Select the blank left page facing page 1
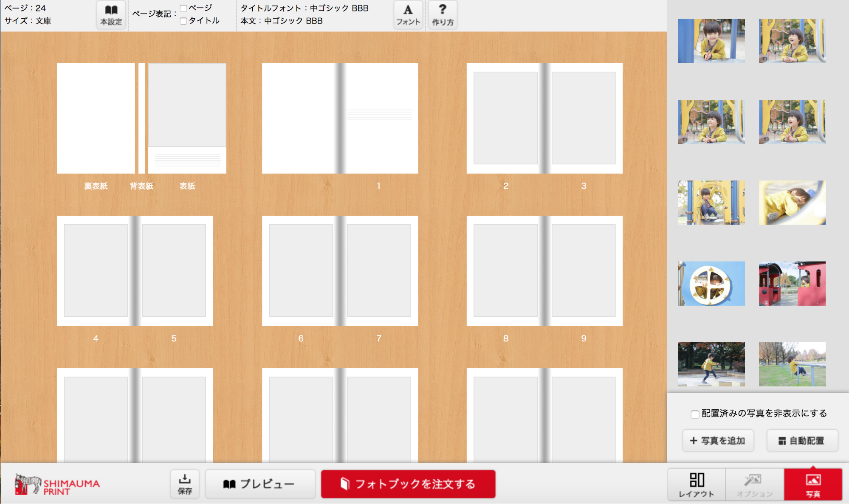Image resolution: width=849 pixels, height=504 pixels. (x=301, y=118)
